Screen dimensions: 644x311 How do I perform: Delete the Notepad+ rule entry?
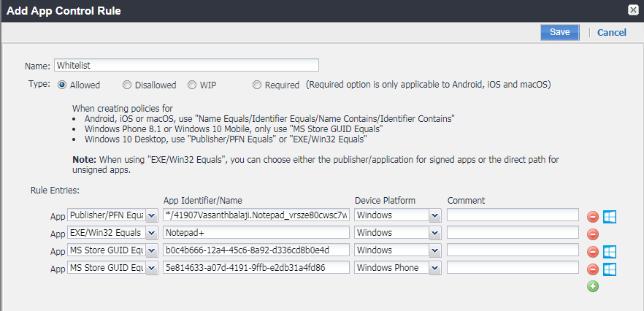tap(593, 234)
